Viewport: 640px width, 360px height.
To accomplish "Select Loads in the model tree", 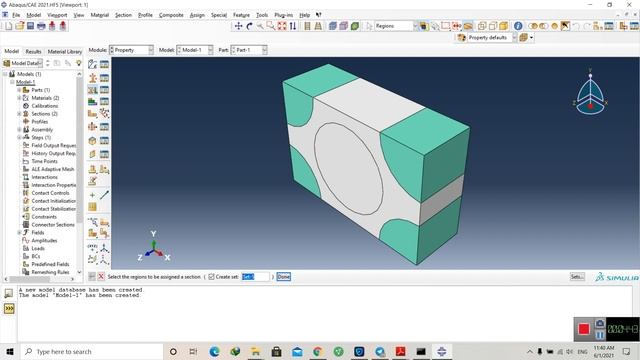I will click(x=38, y=249).
